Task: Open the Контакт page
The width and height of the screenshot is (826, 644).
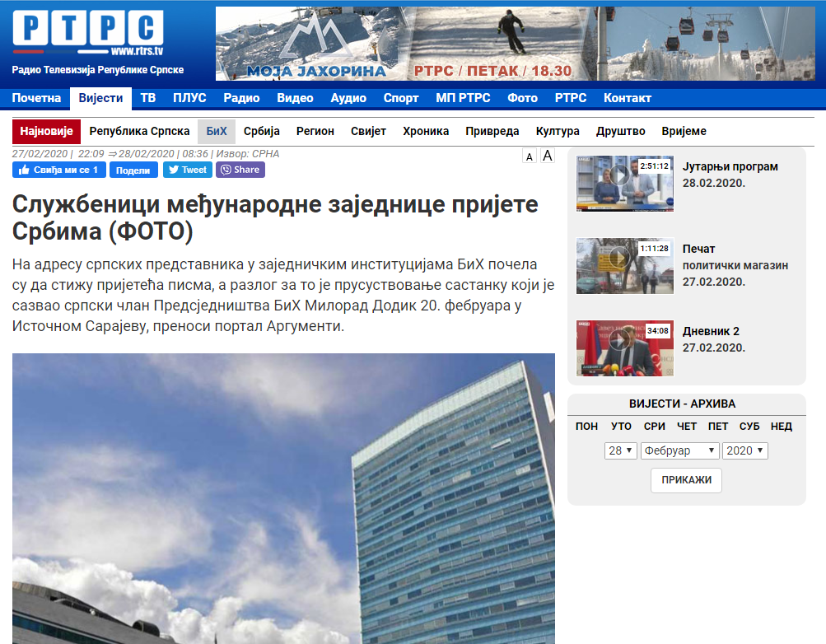Action: 628,98
